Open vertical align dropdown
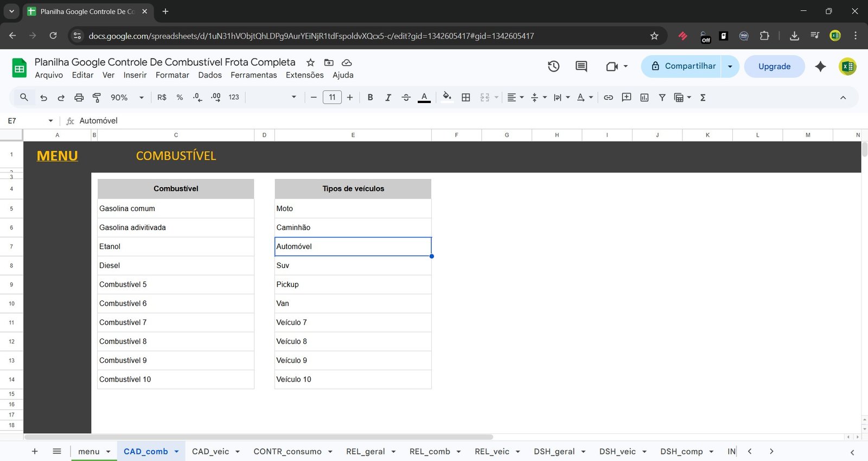The width and height of the screenshot is (868, 461). point(539,98)
